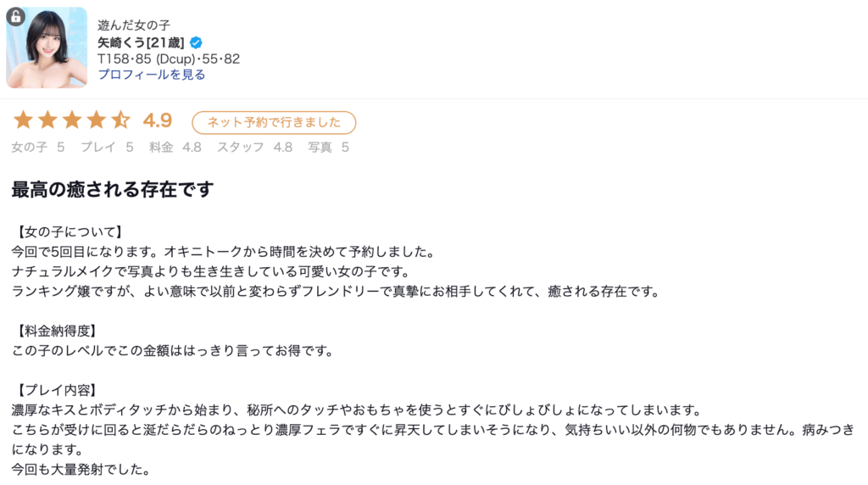Click the 4.9 overall rating score
The image size is (868, 485).
158,120
